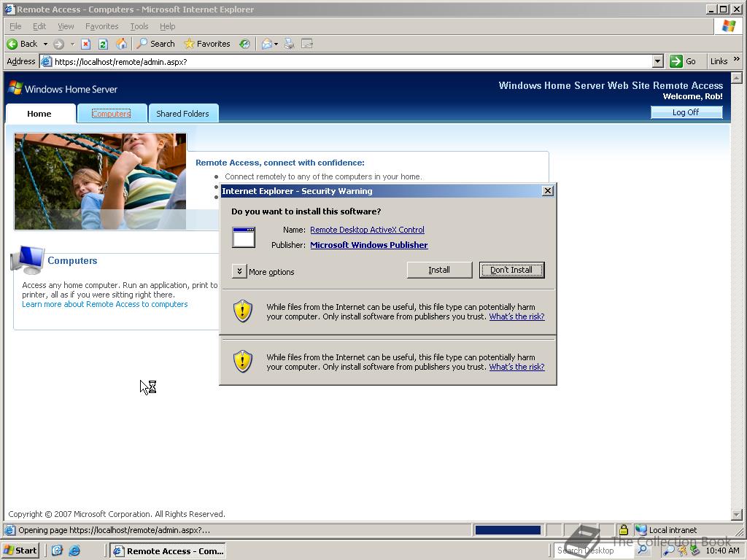Open the Tools menu
Viewport: 747px width, 560px height.
pos(139,26)
